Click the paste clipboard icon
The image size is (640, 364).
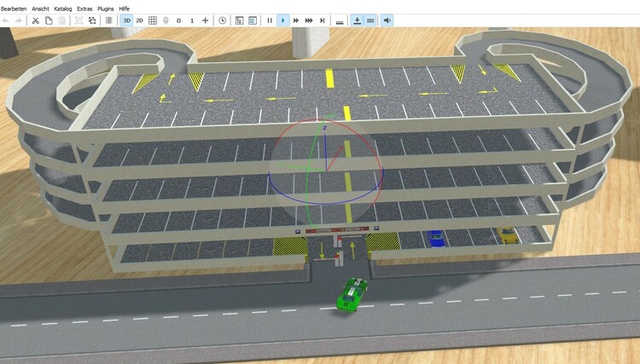click(x=61, y=20)
